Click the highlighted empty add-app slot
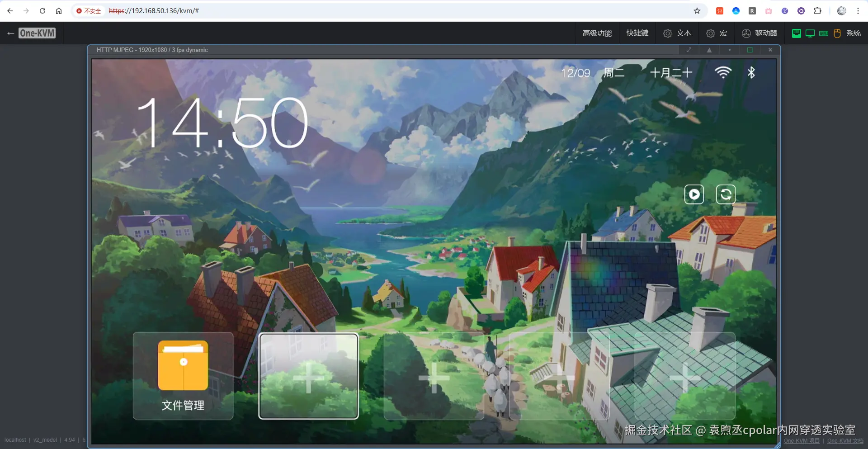The height and width of the screenshot is (449, 868). tap(308, 376)
